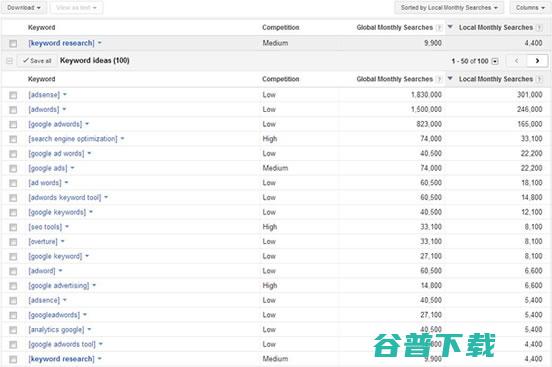Tick checkbox for [google advertising] row
552x367 pixels.
13,286
